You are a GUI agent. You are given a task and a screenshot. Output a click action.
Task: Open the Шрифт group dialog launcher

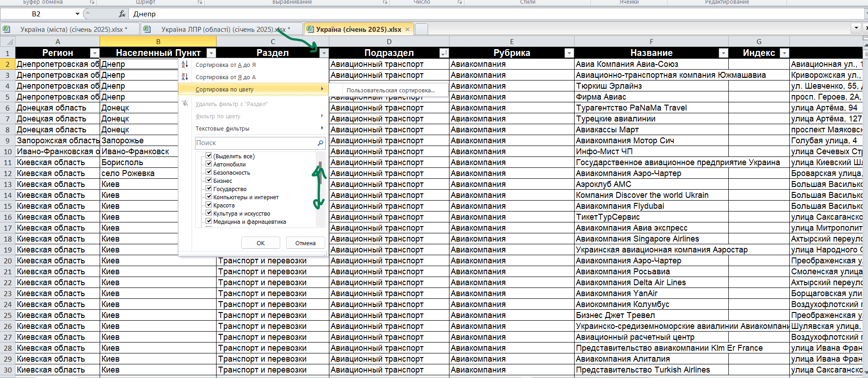[x=200, y=2]
